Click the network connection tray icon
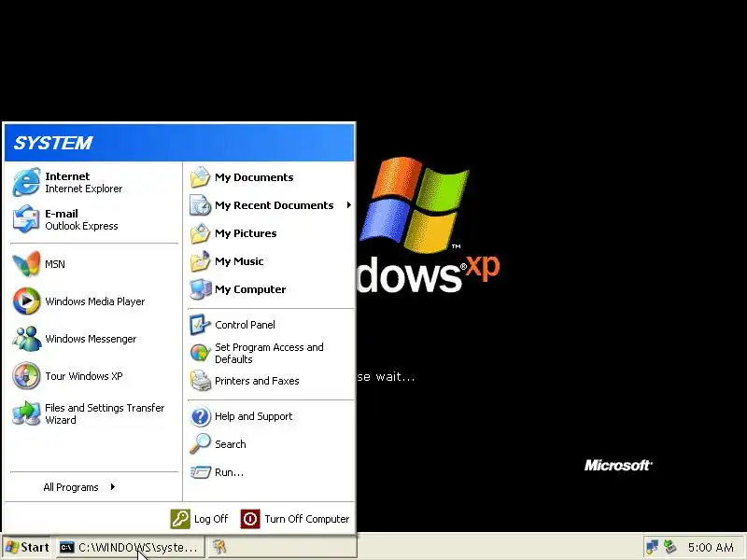This screenshot has height=560, width=747. click(x=652, y=547)
